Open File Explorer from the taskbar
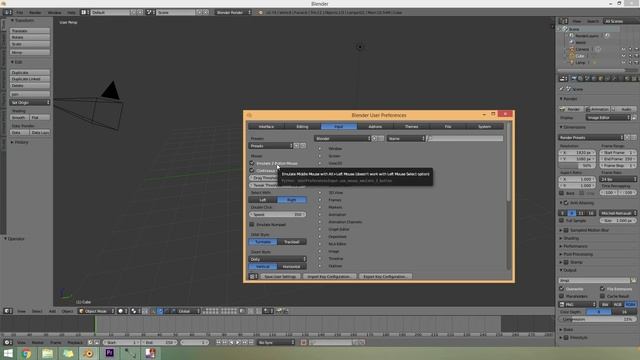 point(47,353)
